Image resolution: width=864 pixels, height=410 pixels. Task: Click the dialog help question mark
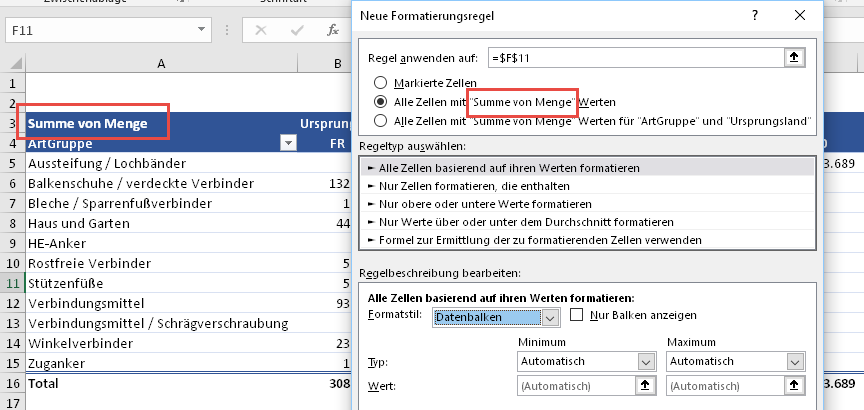[751, 14]
